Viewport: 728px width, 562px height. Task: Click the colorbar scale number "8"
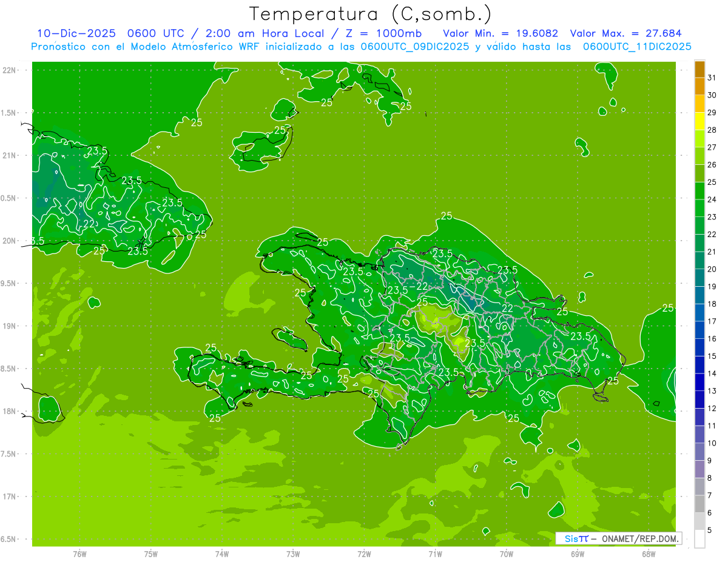coord(710,478)
